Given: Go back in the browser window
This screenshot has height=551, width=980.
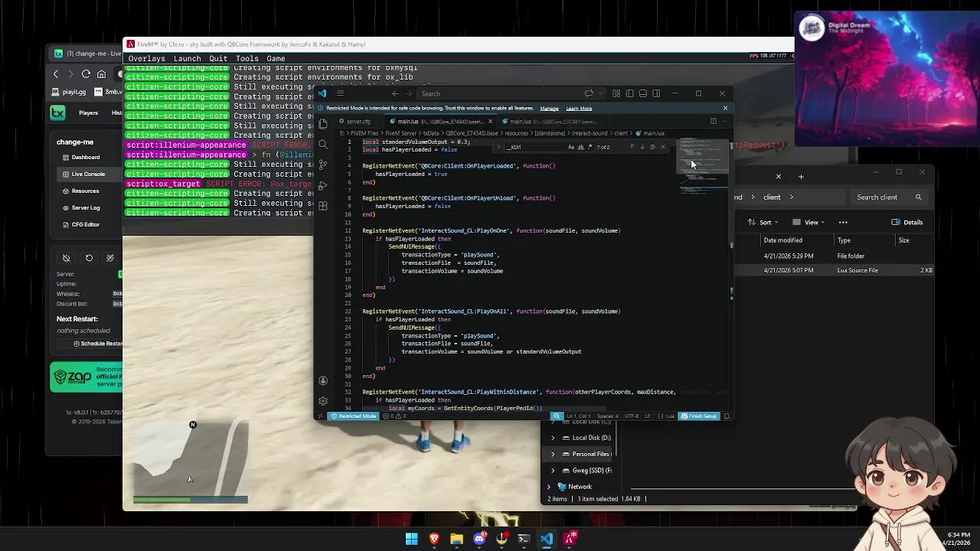Looking at the screenshot, I should pos(55,74).
